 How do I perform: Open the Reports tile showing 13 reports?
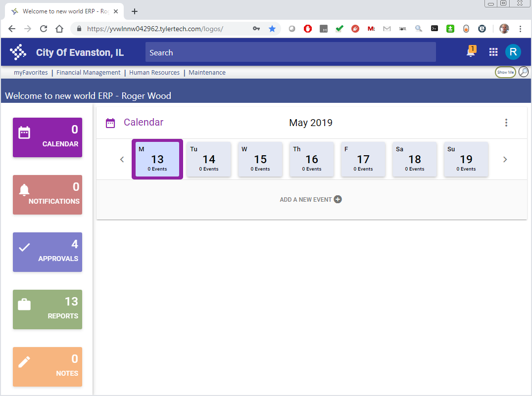[47, 309]
